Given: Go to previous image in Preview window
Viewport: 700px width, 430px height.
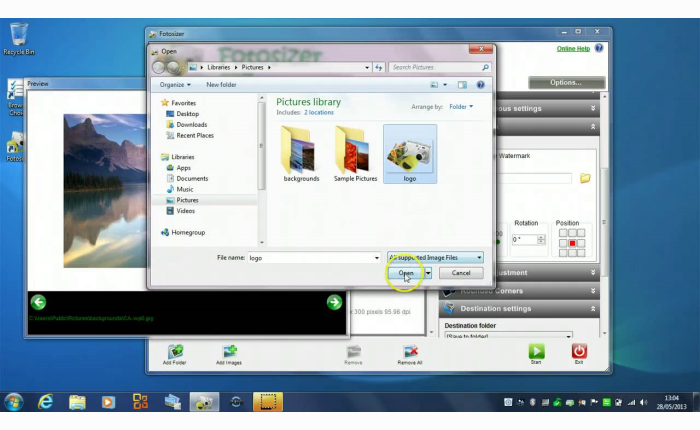Looking at the screenshot, I should coord(38,302).
